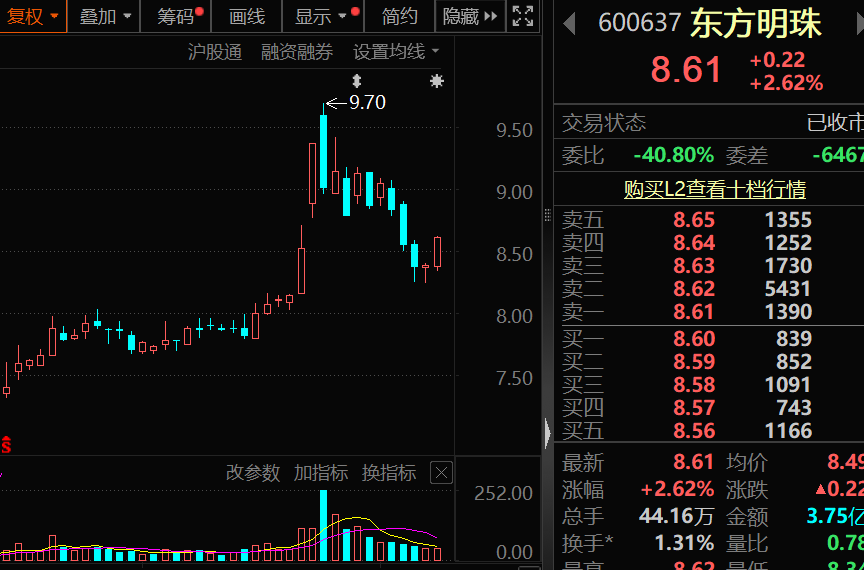Click the previous stock arrow beside 600637
The image size is (864, 570).
click(x=570, y=23)
